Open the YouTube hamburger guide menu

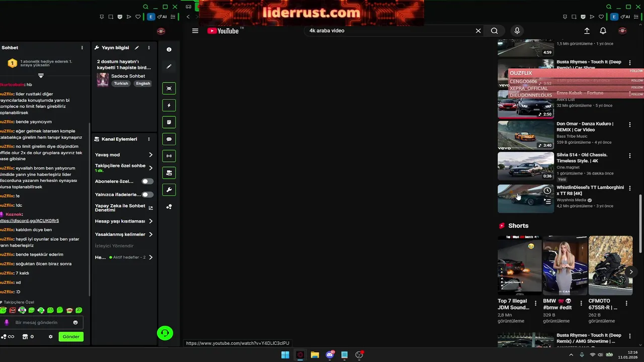(x=195, y=31)
